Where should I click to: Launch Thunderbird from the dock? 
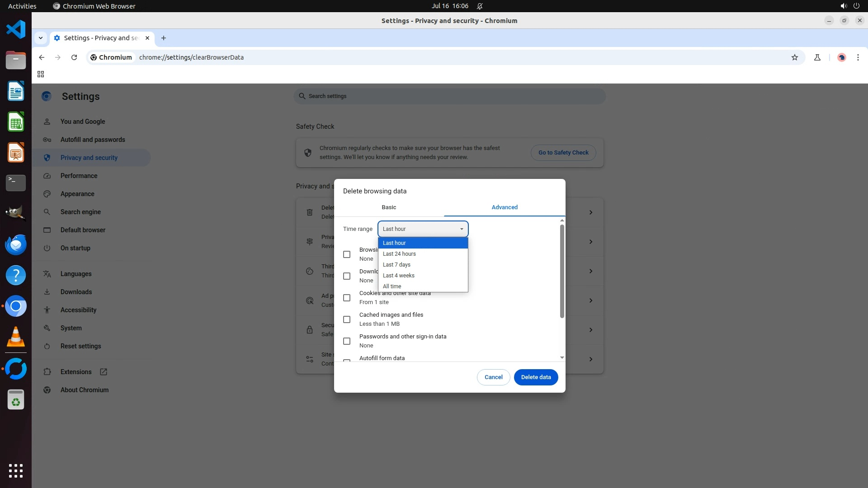(x=16, y=244)
